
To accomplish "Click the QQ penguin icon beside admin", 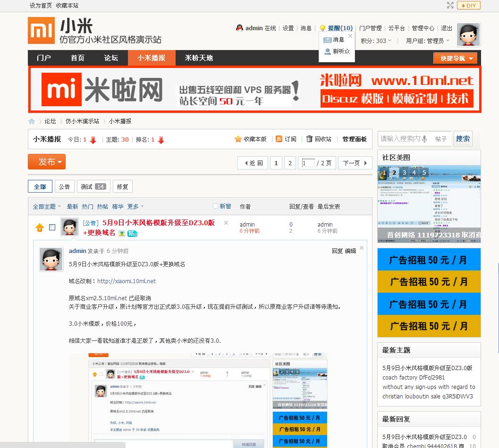I will [x=239, y=28].
